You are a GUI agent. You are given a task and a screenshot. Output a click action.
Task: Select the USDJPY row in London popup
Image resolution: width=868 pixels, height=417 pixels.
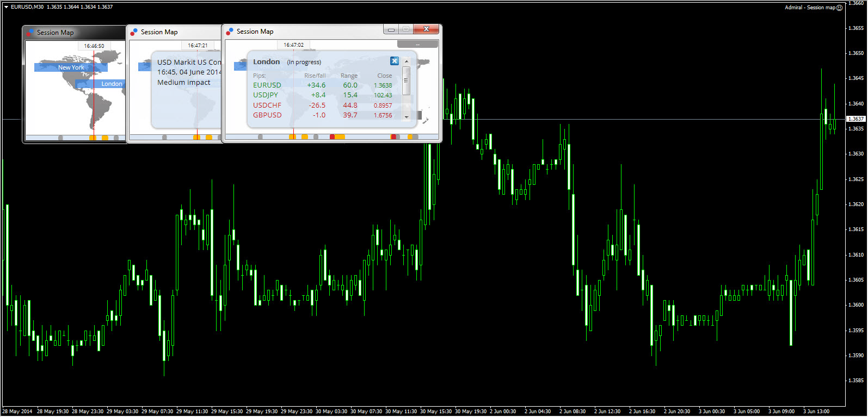point(323,95)
